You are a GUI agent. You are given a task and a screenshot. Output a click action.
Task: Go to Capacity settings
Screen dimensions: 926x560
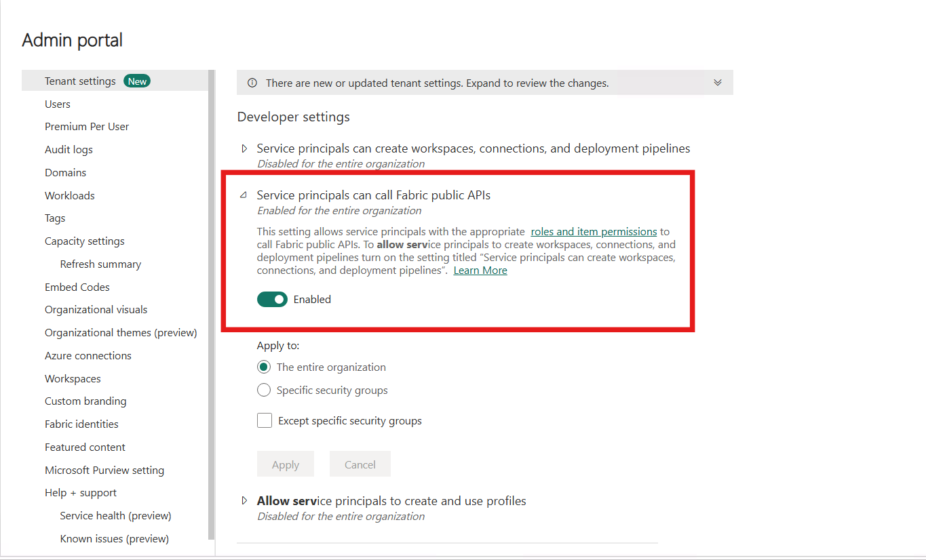point(85,241)
